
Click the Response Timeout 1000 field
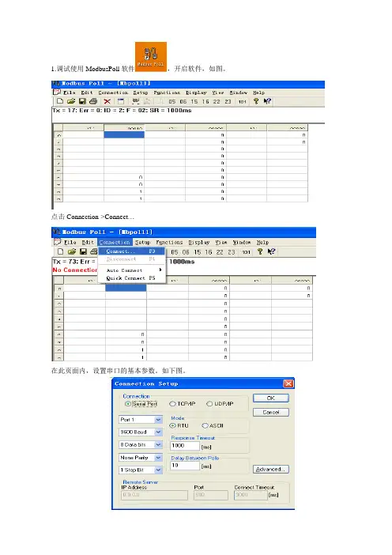pyautogui.click(x=185, y=446)
